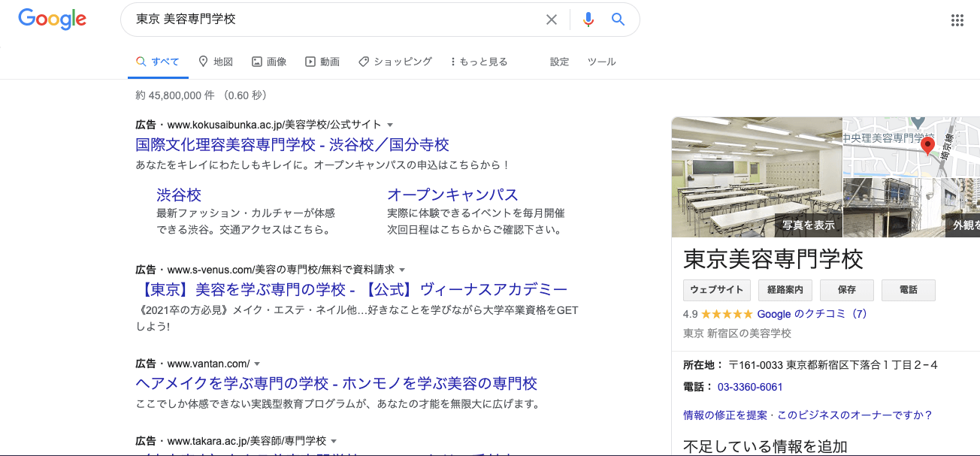Viewport: 980px width, 456px height.
Task: Clear the search box with X icon
Action: 552,20
